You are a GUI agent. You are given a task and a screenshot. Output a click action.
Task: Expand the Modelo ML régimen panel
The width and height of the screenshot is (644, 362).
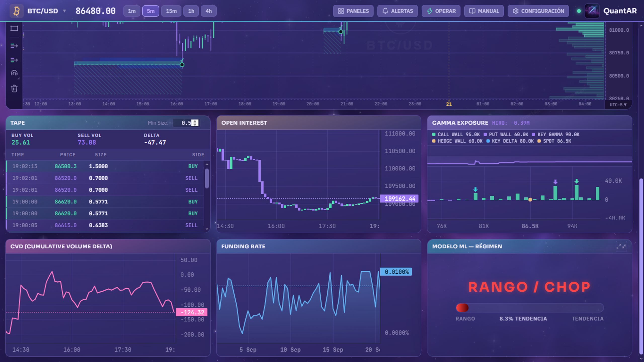tap(621, 247)
